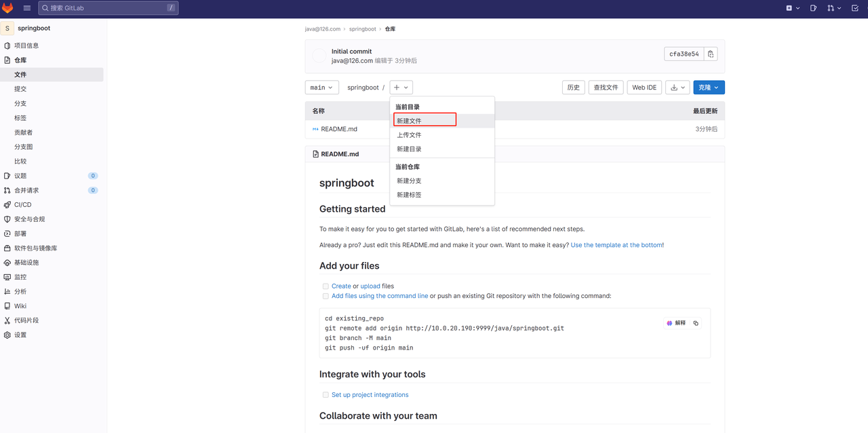Click the GitLab fox logo
This screenshot has width=868, height=433.
pyautogui.click(x=7, y=8)
